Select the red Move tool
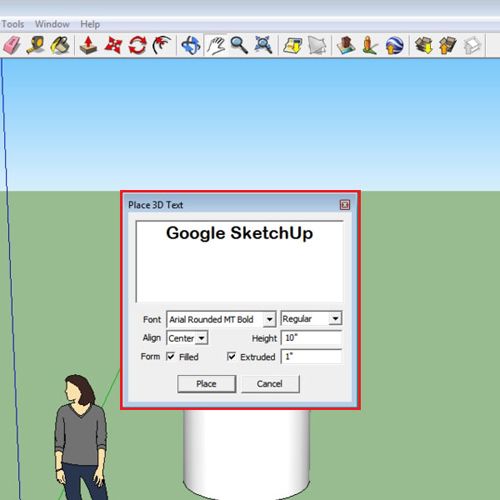The height and width of the screenshot is (500, 500). pos(113,45)
